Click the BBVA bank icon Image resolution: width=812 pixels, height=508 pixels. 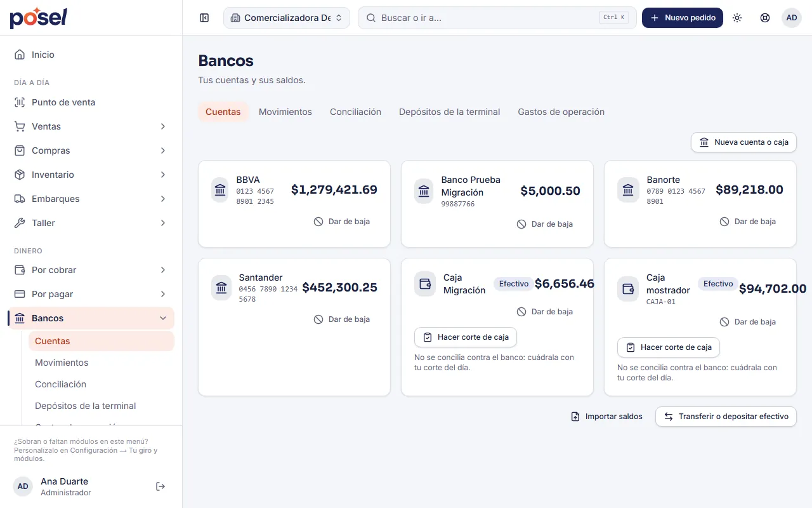(220, 190)
